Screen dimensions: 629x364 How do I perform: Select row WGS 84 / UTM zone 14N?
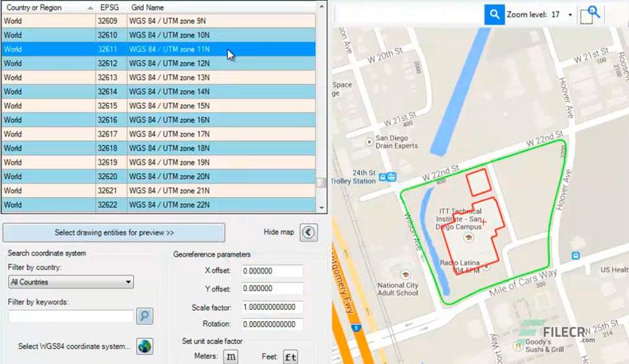tap(159, 92)
